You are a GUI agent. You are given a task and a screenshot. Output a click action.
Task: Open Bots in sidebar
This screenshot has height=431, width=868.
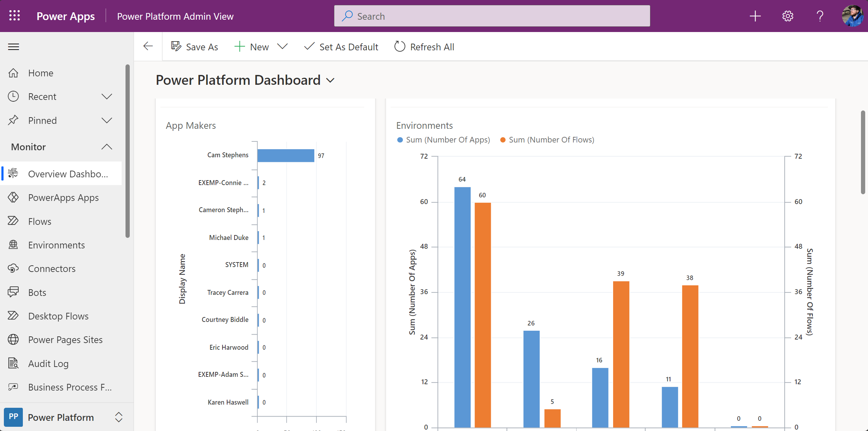(61, 292)
